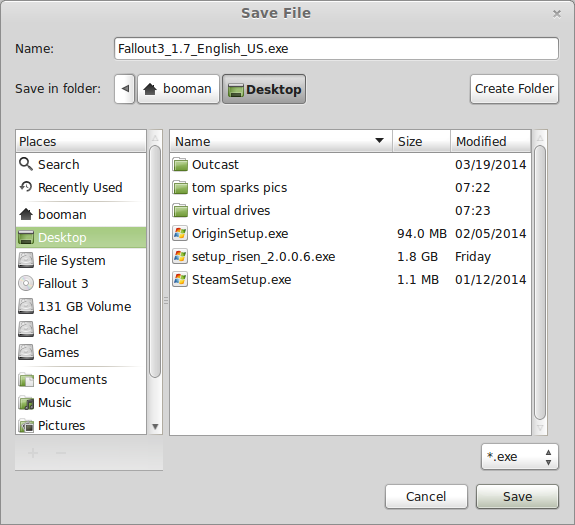Viewport: 575px width, 525px height.
Task: Click the Search magnifier icon in Places
Action: pyautogui.click(x=26, y=164)
